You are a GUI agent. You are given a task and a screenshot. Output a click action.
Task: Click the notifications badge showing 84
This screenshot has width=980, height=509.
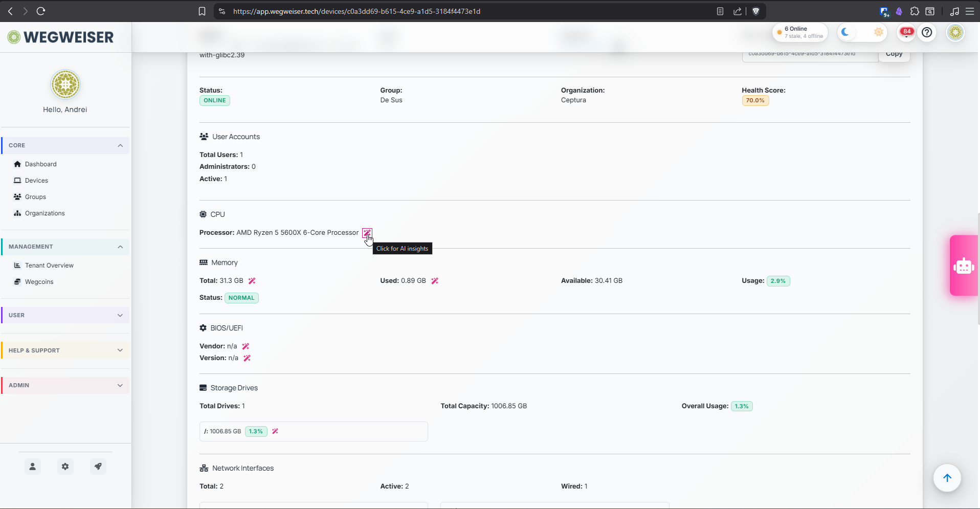(x=906, y=32)
